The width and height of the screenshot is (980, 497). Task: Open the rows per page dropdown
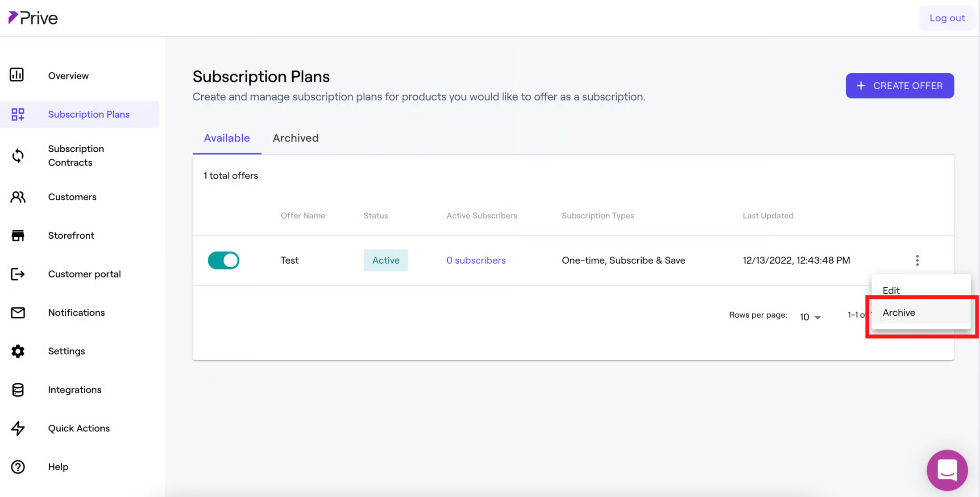pos(810,317)
